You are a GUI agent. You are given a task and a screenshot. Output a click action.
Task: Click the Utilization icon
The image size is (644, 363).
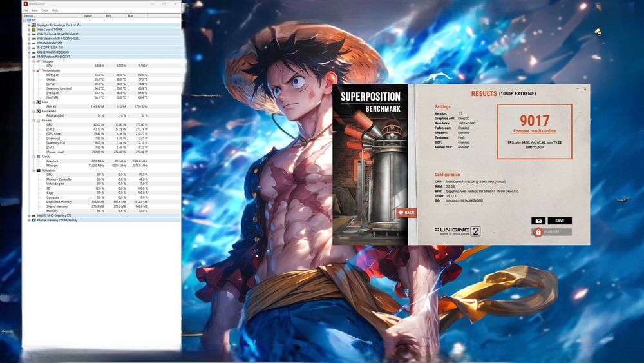click(39, 170)
